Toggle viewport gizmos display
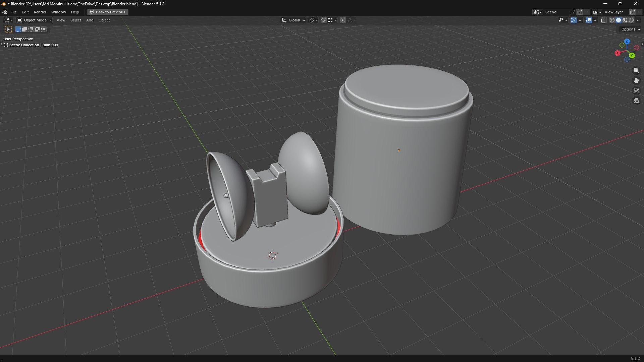 click(x=574, y=20)
